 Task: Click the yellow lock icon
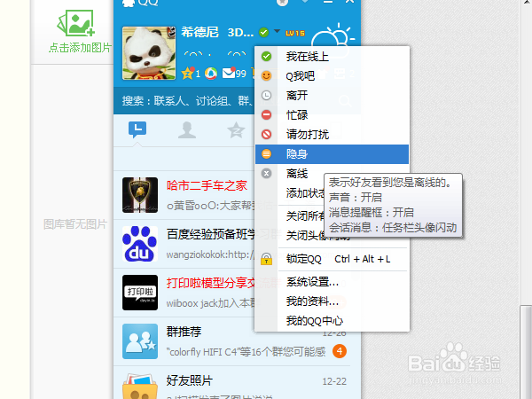coord(266,259)
